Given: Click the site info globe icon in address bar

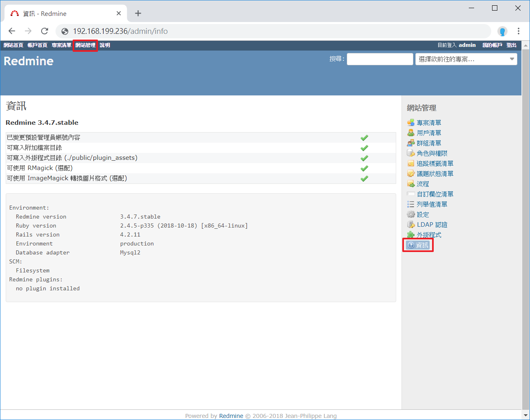Looking at the screenshot, I should [64, 31].
